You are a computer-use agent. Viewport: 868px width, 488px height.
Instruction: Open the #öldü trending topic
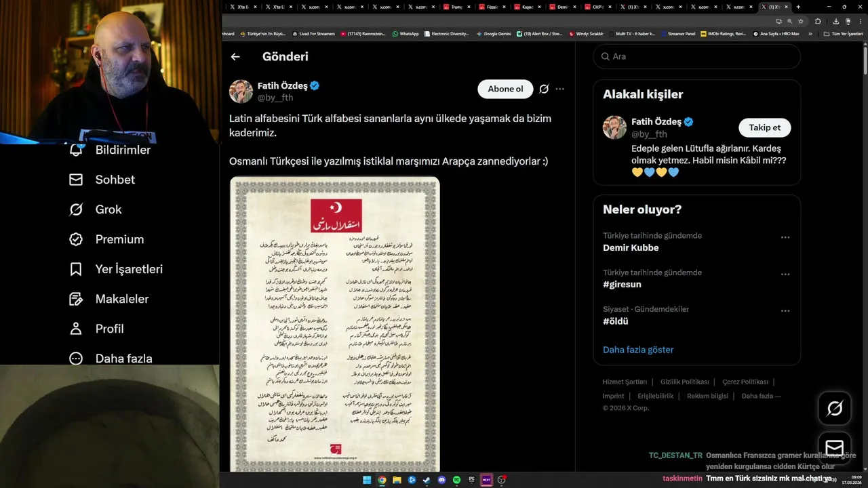[x=616, y=321]
